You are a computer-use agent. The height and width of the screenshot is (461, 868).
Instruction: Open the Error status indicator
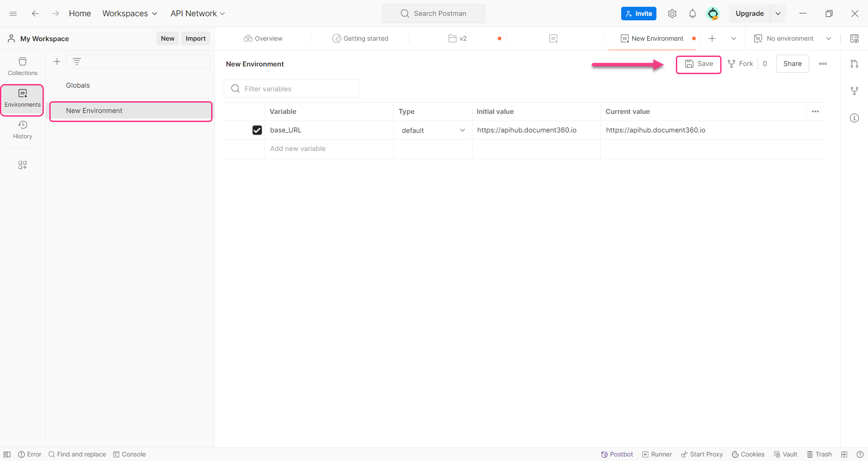(30, 454)
